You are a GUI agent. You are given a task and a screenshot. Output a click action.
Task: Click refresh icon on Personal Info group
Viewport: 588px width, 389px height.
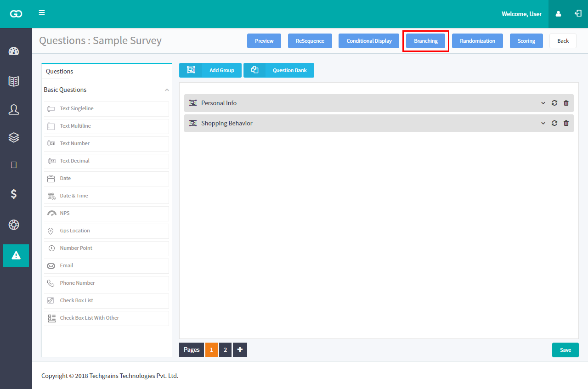[554, 103]
